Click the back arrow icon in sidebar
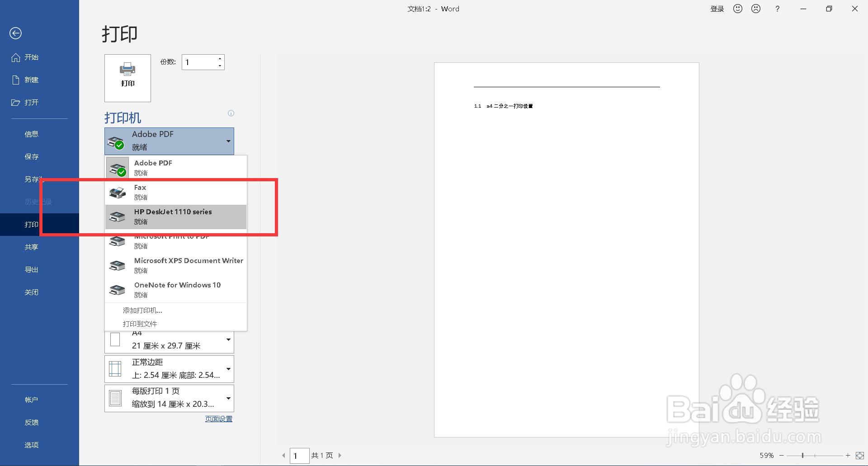Viewport: 868px width, 466px height. coord(15,33)
